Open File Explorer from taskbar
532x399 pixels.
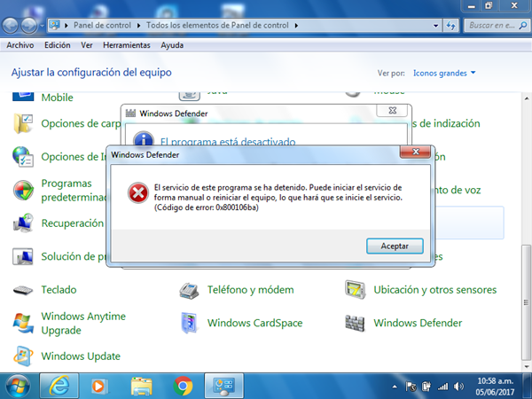141,386
